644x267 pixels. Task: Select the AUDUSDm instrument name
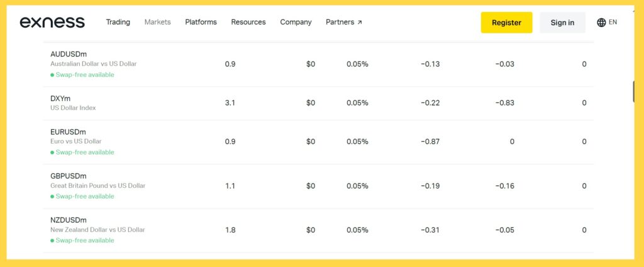pos(68,54)
